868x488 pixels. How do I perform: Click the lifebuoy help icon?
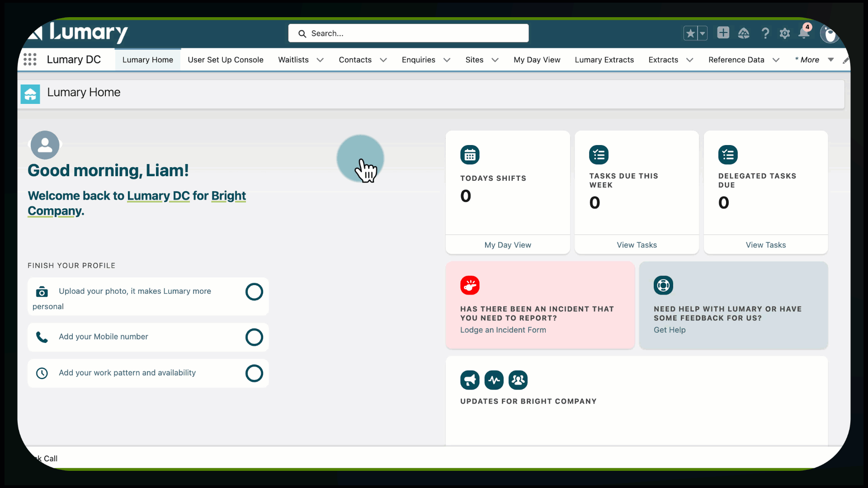click(x=663, y=286)
